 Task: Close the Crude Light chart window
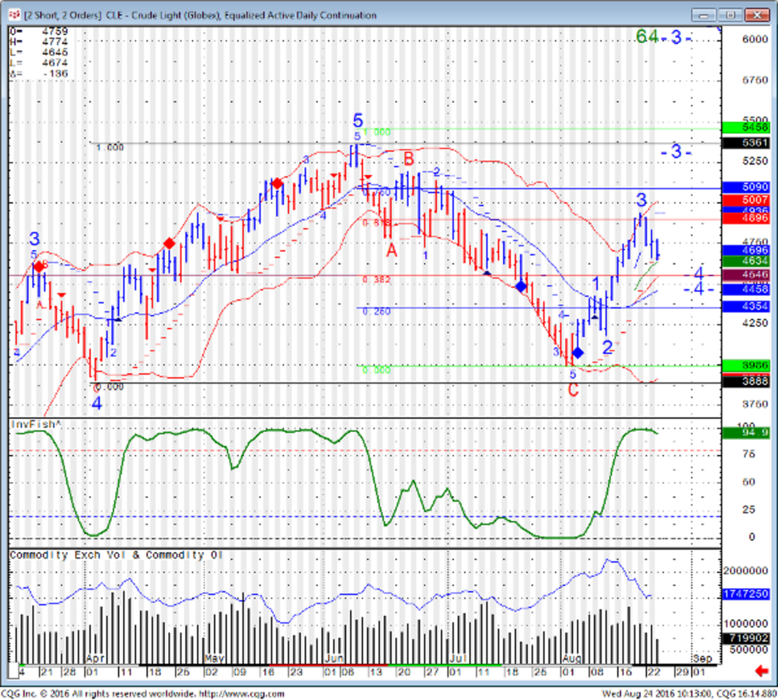757,15
